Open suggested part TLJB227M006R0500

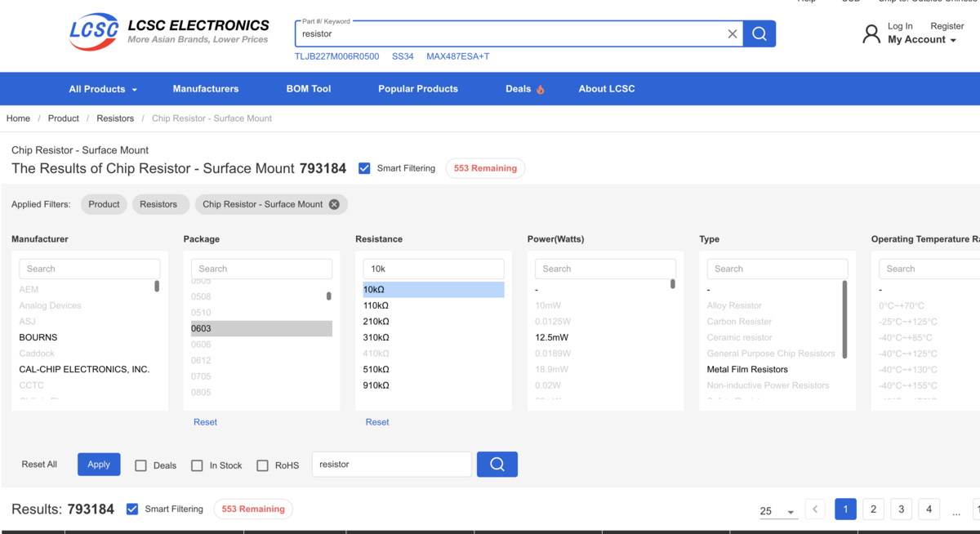pyautogui.click(x=337, y=56)
